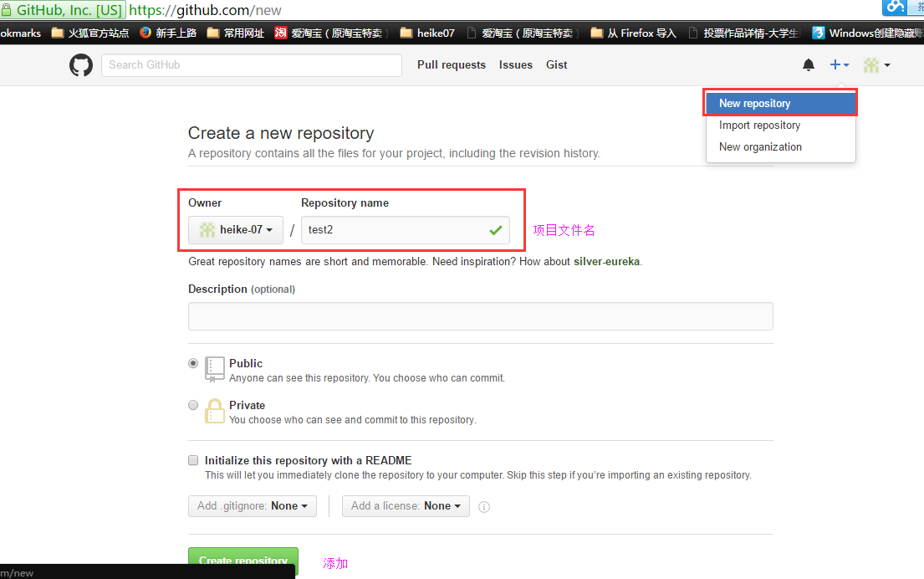Go to Gist

click(x=556, y=65)
